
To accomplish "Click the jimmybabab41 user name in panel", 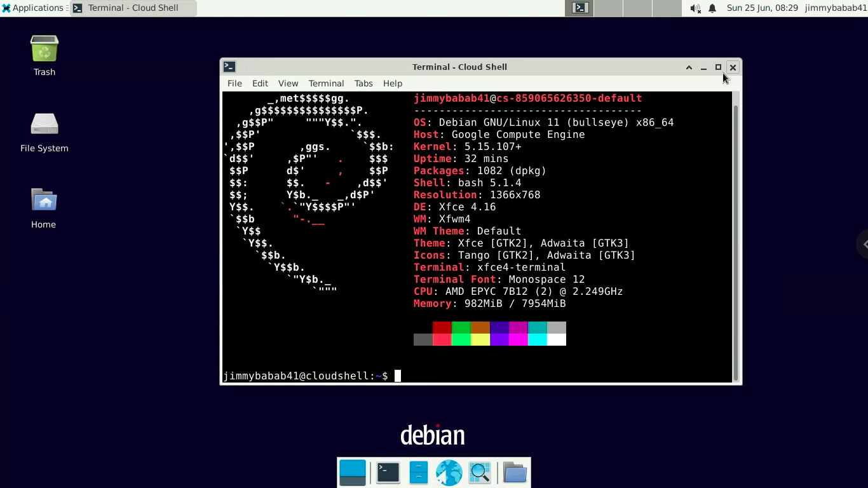I will coord(836,8).
